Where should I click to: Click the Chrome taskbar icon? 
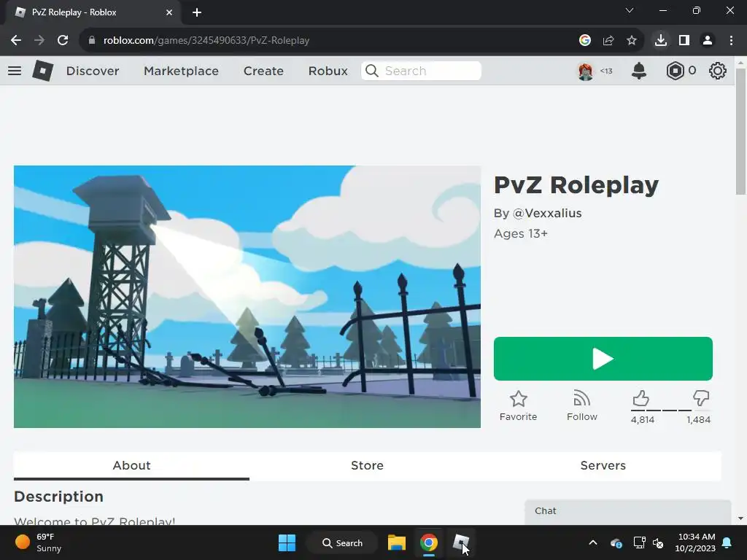[429, 542]
